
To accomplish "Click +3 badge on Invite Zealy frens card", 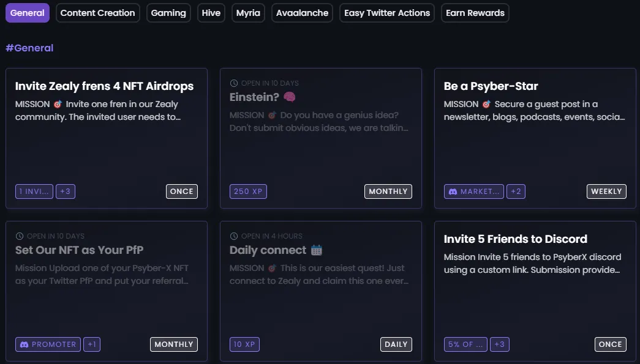I will [x=66, y=191].
